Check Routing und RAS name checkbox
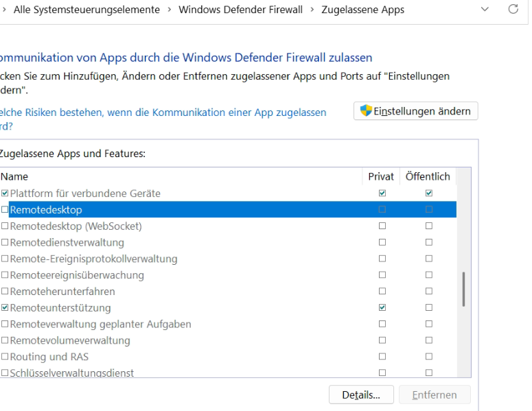 (x=5, y=356)
